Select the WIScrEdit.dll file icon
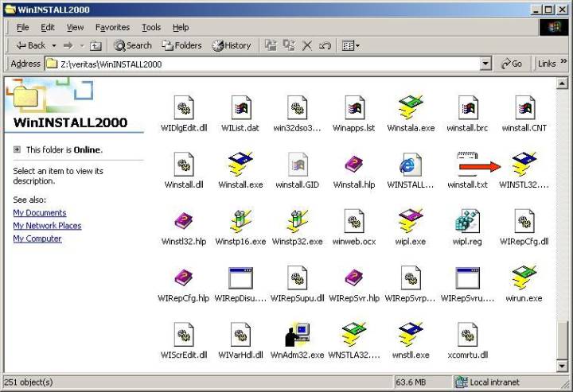 [184, 334]
